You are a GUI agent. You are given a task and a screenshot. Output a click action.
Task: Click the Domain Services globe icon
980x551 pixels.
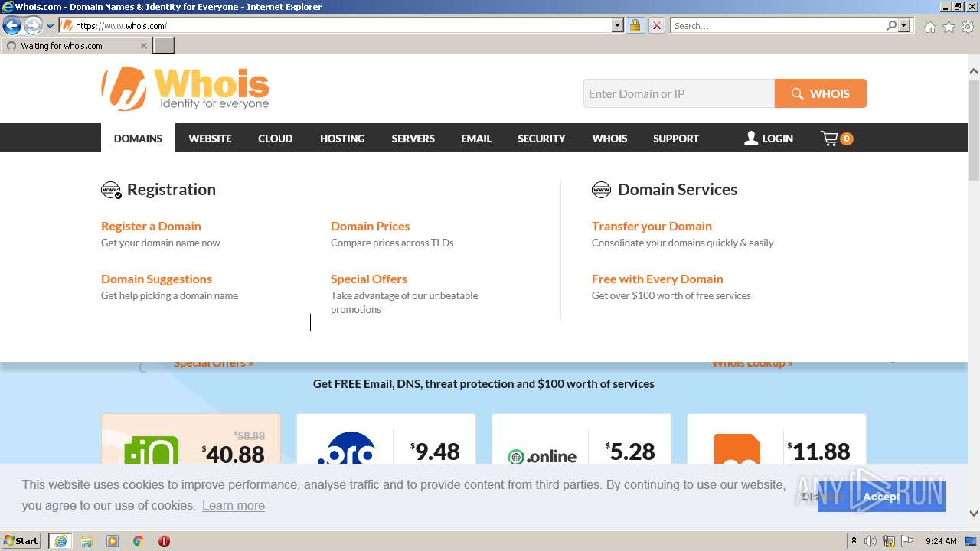[601, 190]
